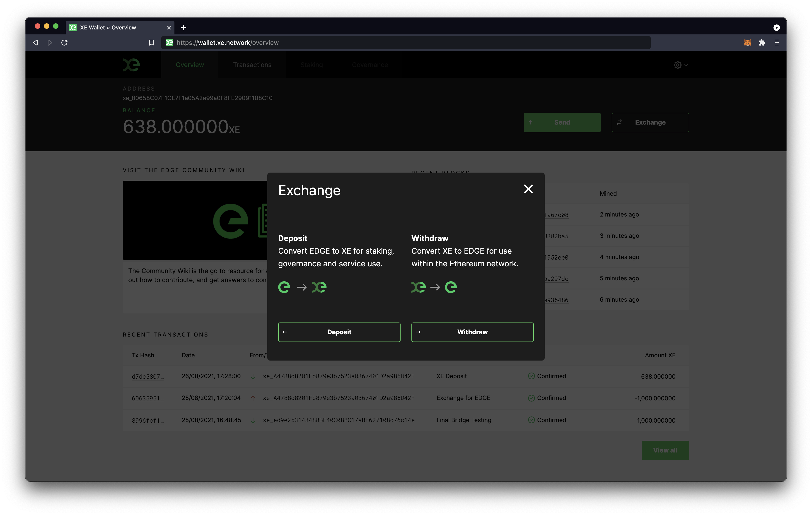Open the MetaMask fox extension
This screenshot has height=515, width=812.
(x=747, y=43)
